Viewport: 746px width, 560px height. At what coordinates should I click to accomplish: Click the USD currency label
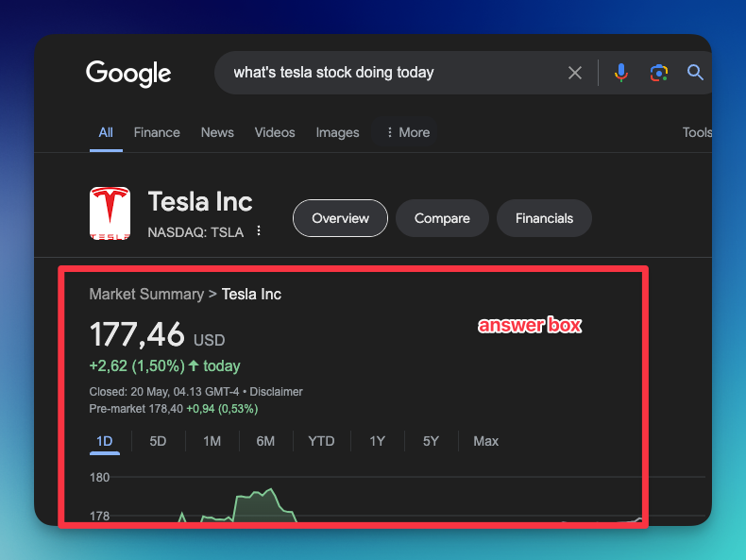210,340
